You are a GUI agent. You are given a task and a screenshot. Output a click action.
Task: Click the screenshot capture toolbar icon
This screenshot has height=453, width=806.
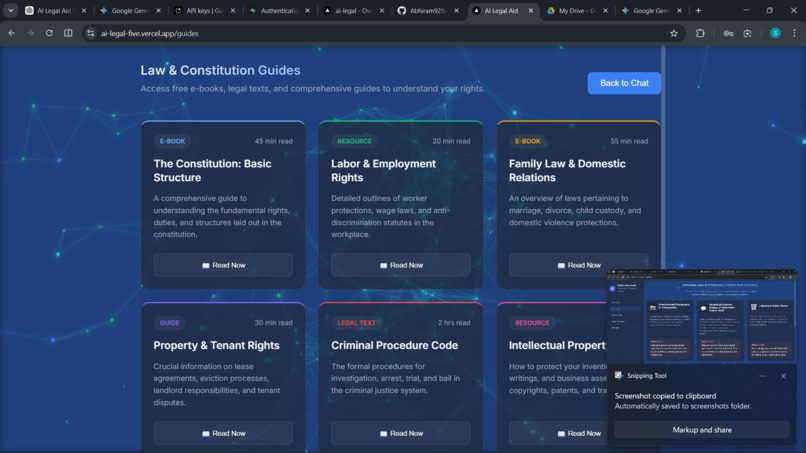click(x=747, y=33)
